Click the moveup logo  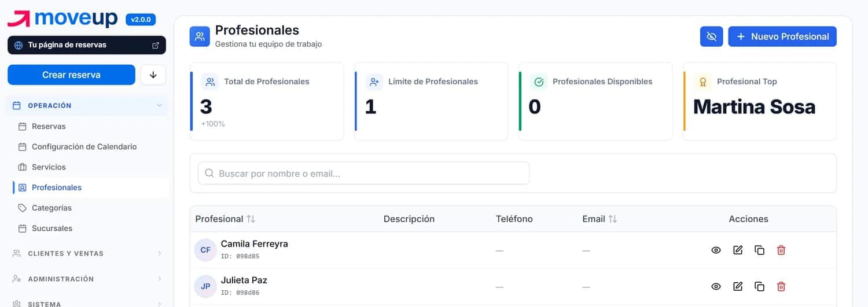62,19
